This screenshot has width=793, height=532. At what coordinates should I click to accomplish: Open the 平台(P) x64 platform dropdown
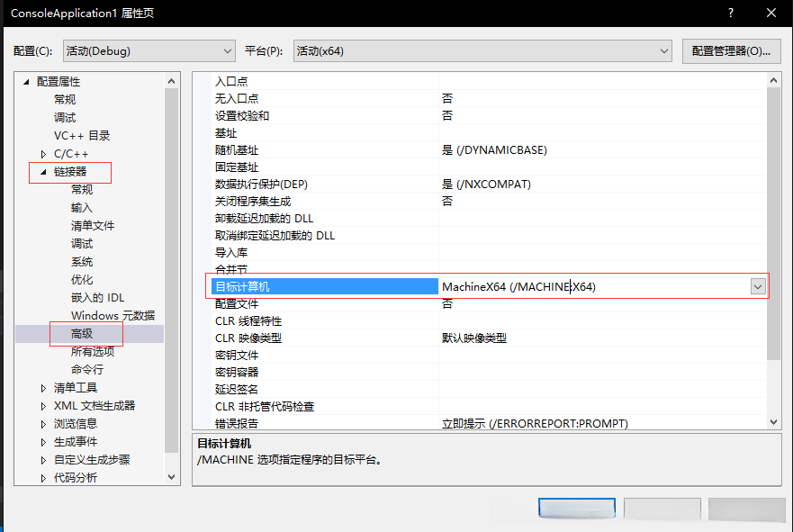click(482, 51)
